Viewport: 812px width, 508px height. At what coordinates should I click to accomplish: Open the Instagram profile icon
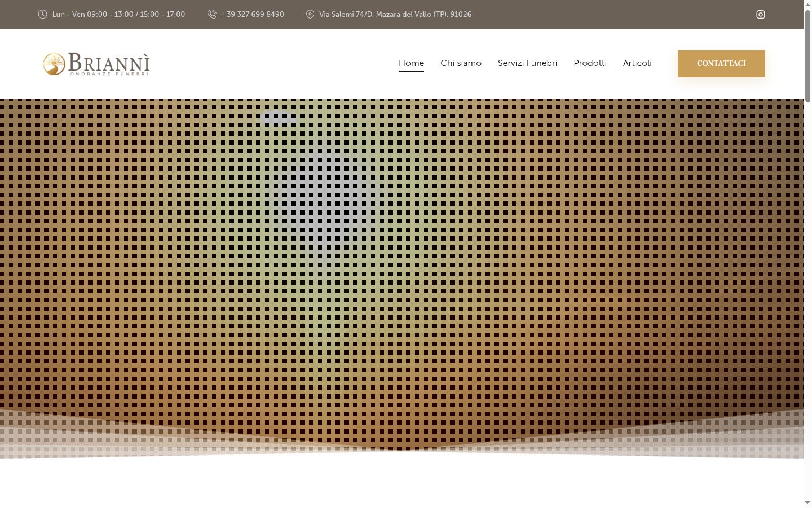tap(760, 15)
